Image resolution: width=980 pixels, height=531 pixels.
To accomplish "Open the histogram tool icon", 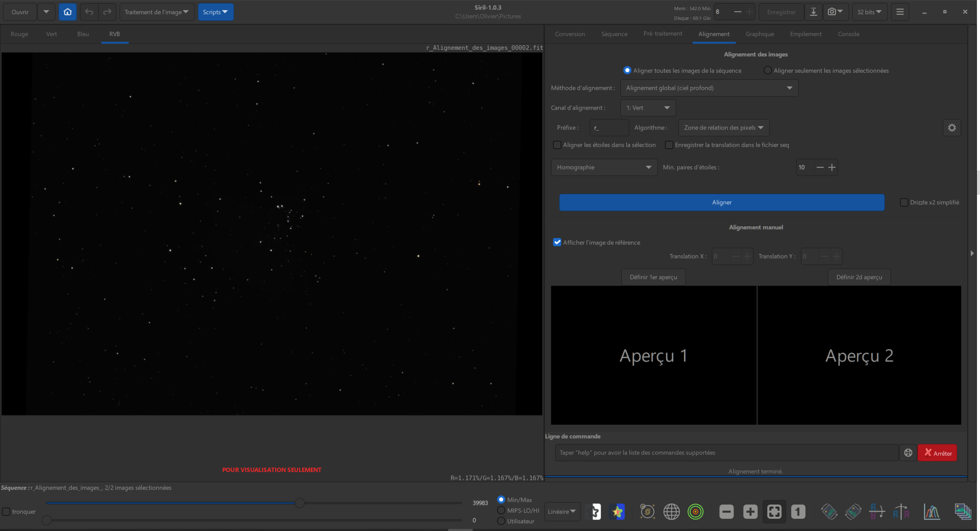I will point(932,511).
